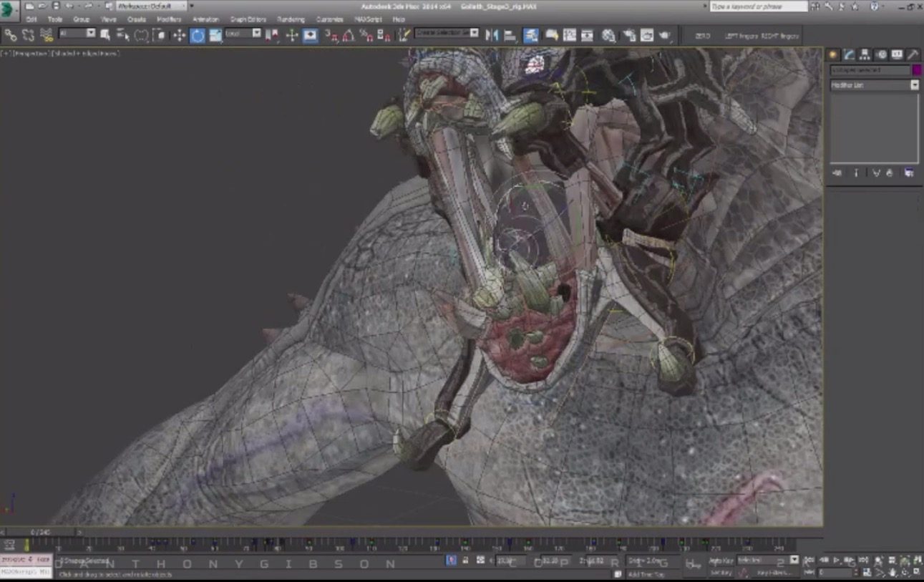Toggle Spinner Snap
The width and height of the screenshot is (924, 582).
pyautogui.click(x=384, y=34)
